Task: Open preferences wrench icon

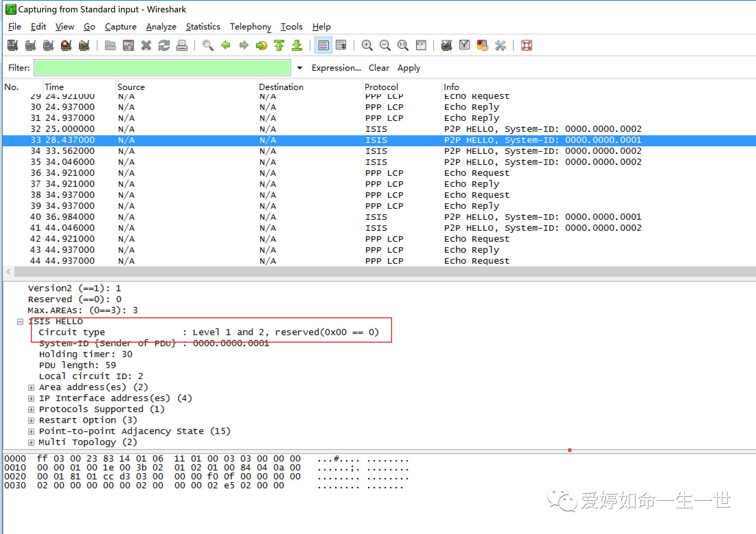Action: (x=500, y=45)
